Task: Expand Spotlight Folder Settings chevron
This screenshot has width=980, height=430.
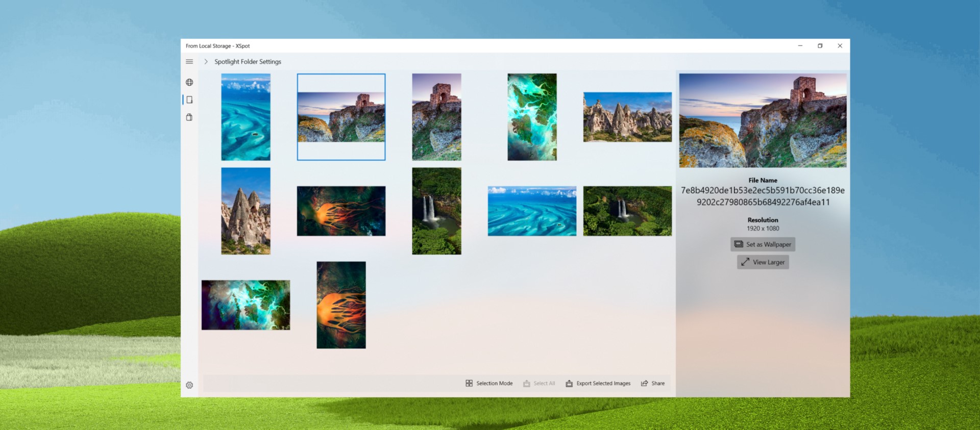Action: pyautogui.click(x=206, y=62)
